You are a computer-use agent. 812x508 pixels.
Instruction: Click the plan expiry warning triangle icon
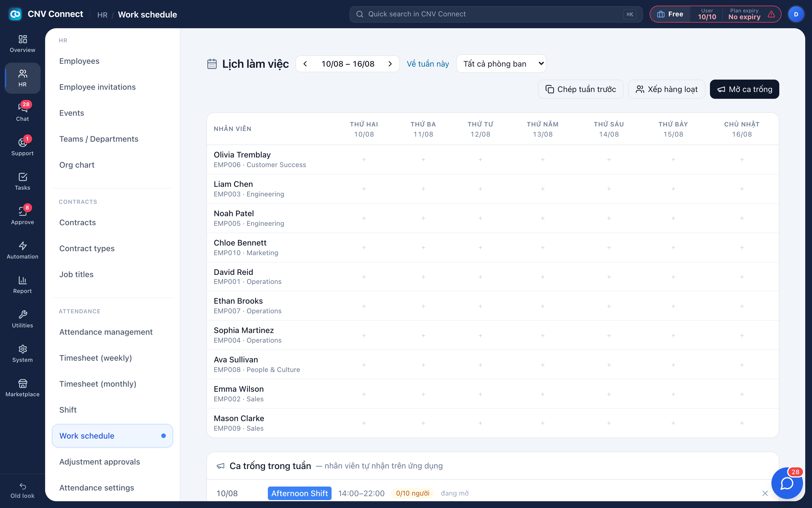(771, 14)
